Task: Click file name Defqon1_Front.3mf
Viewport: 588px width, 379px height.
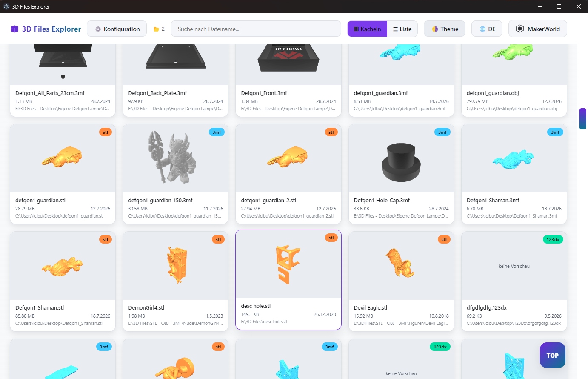Action: click(264, 93)
